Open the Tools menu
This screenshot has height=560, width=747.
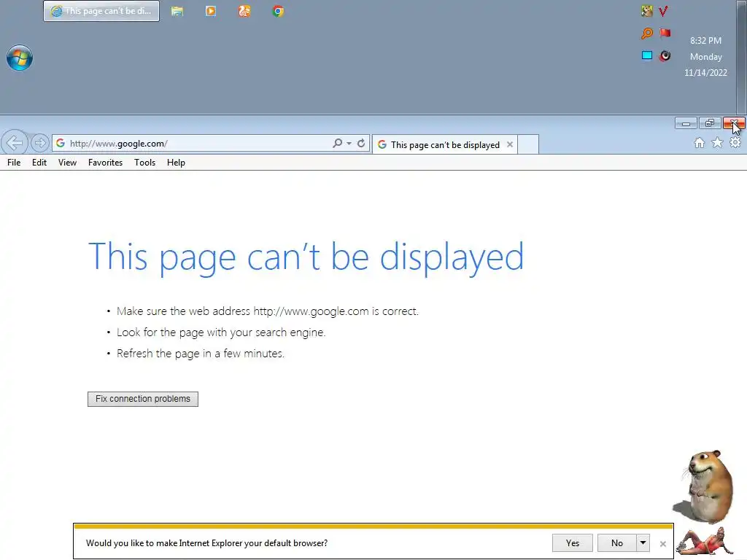coord(145,163)
